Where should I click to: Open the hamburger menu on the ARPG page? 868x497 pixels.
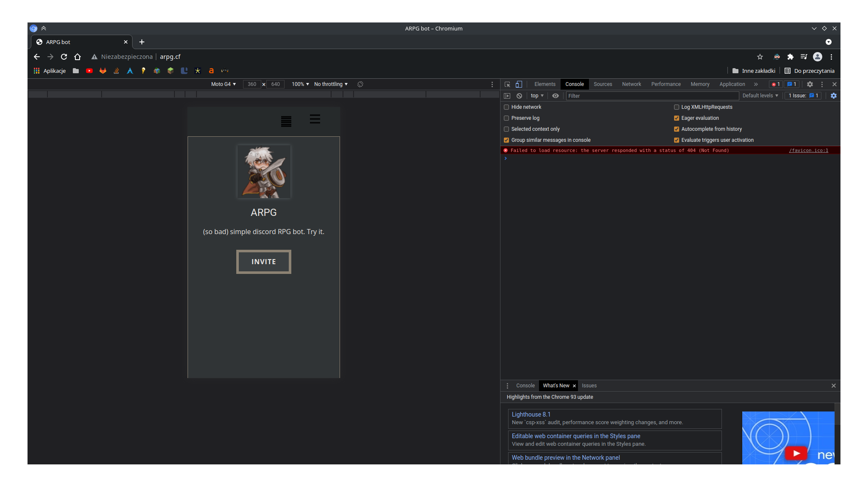tap(315, 119)
